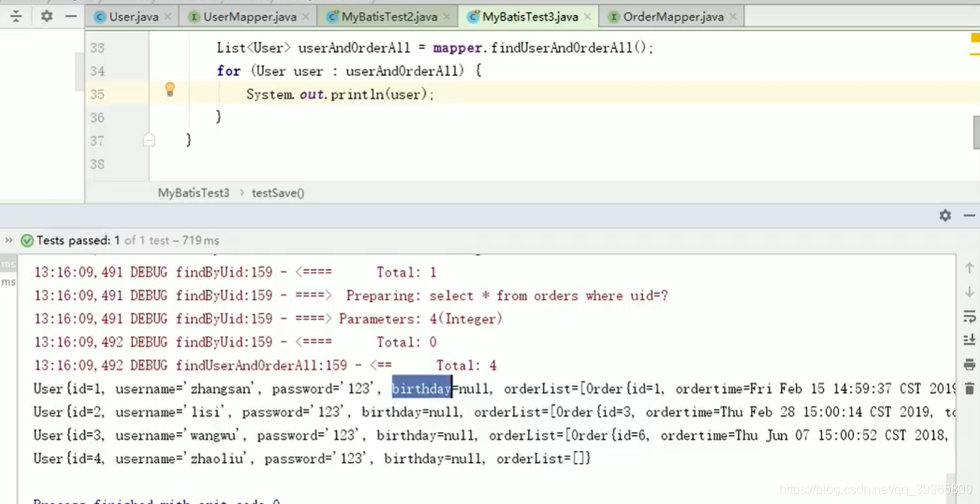The image size is (980, 504).
Task: Click 'Total: 0' log line
Action: point(235,342)
